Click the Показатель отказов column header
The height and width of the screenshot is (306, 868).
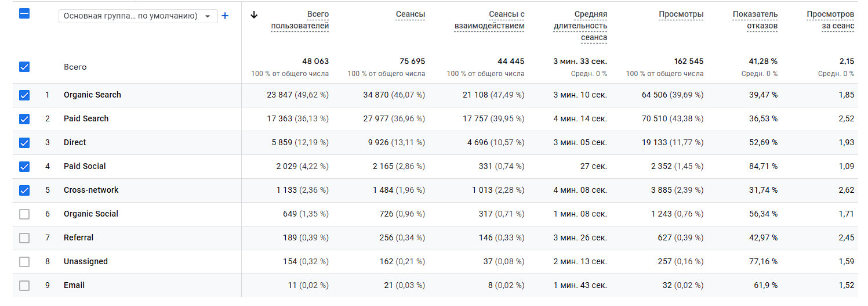755,20
